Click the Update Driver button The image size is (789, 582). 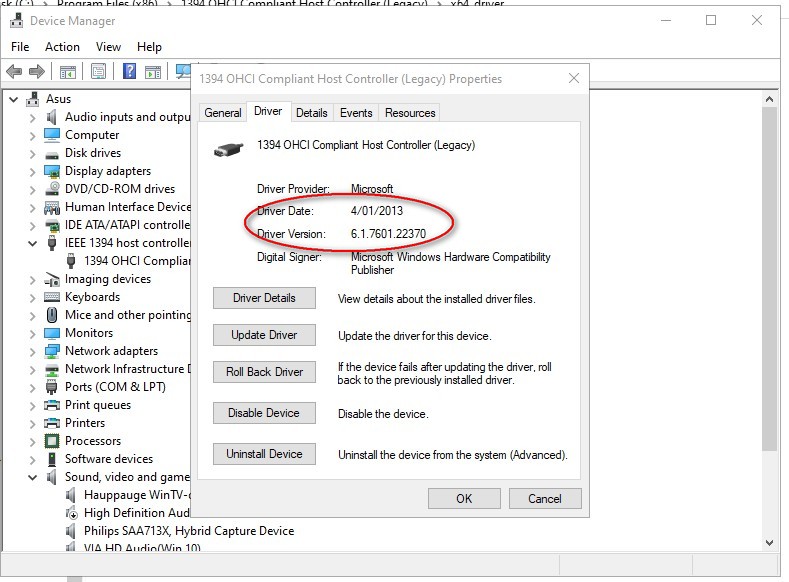pos(264,335)
